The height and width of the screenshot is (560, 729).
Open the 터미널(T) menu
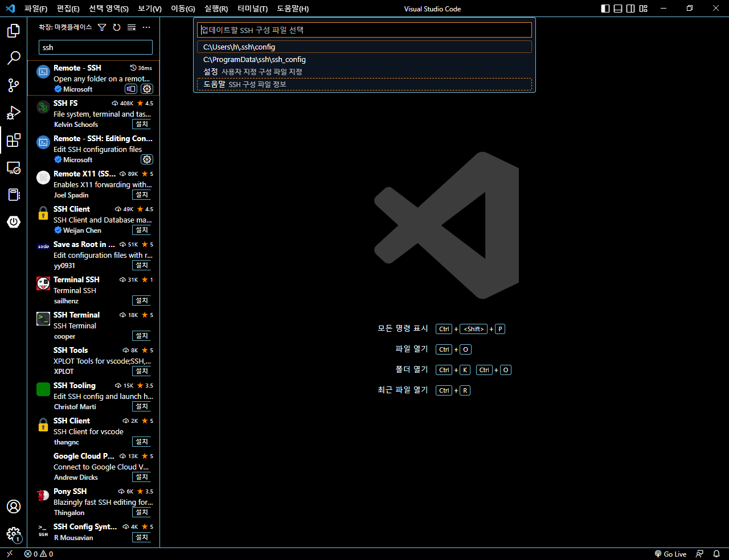click(x=252, y=9)
